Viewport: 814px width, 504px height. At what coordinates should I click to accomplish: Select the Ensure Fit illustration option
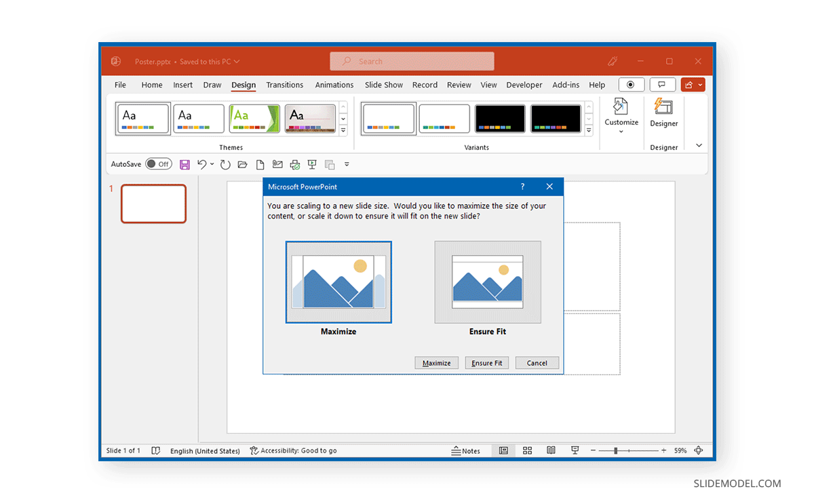click(x=488, y=282)
